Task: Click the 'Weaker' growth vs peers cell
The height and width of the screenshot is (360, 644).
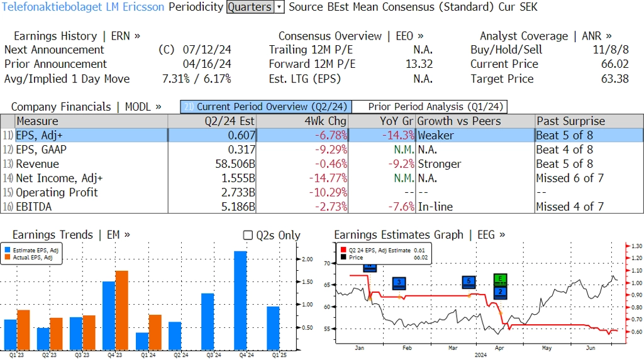Action: [x=436, y=136]
